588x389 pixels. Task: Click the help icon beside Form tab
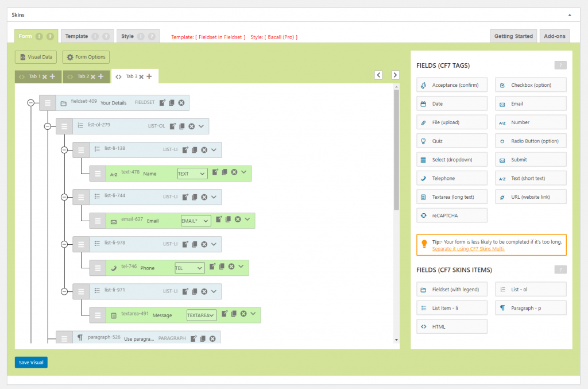click(x=50, y=36)
